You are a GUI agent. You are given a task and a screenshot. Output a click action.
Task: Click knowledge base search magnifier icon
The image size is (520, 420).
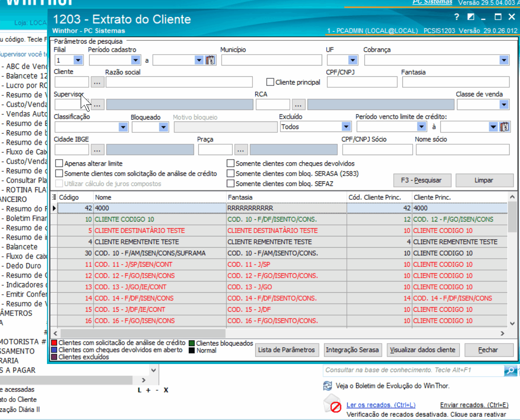pyautogui.click(x=511, y=370)
